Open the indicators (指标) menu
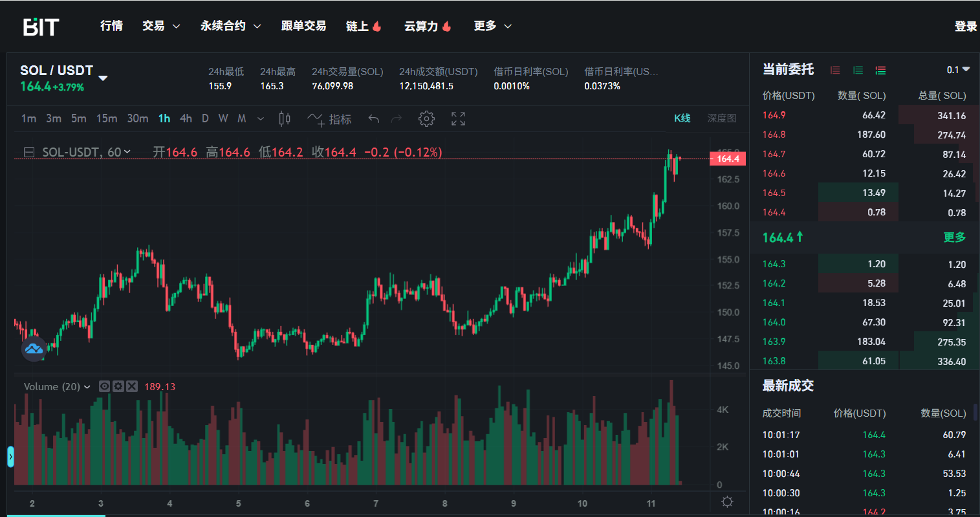 coord(330,119)
